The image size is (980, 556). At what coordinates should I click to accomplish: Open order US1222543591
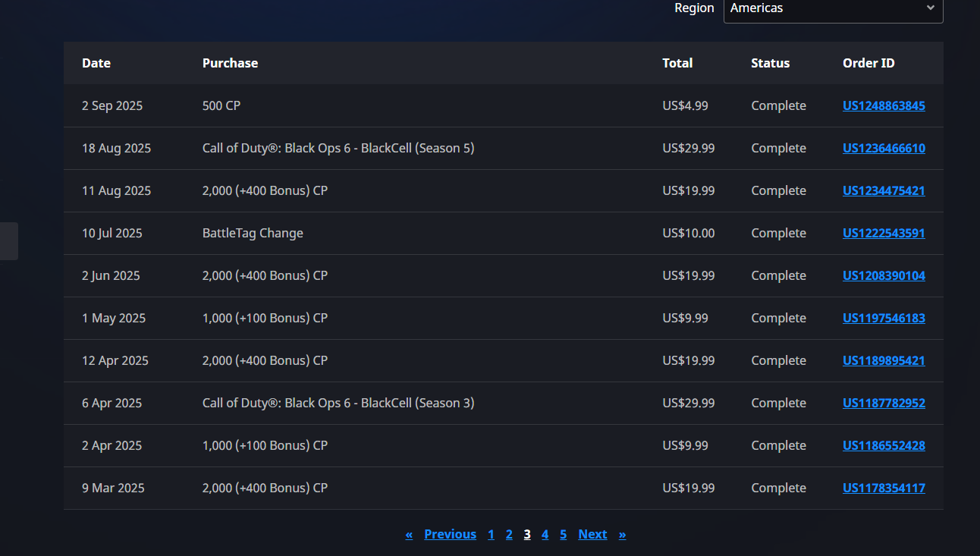884,233
